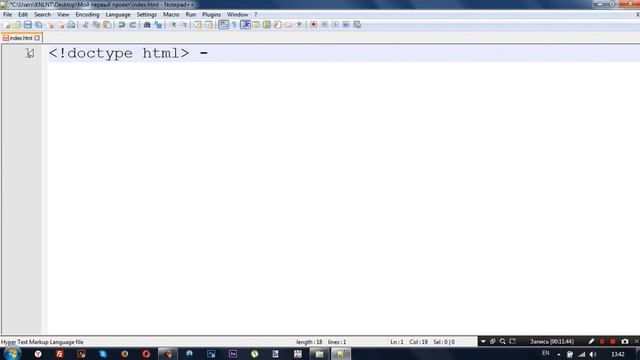
Task: Click the volume speaker tray icon
Action: (593, 354)
